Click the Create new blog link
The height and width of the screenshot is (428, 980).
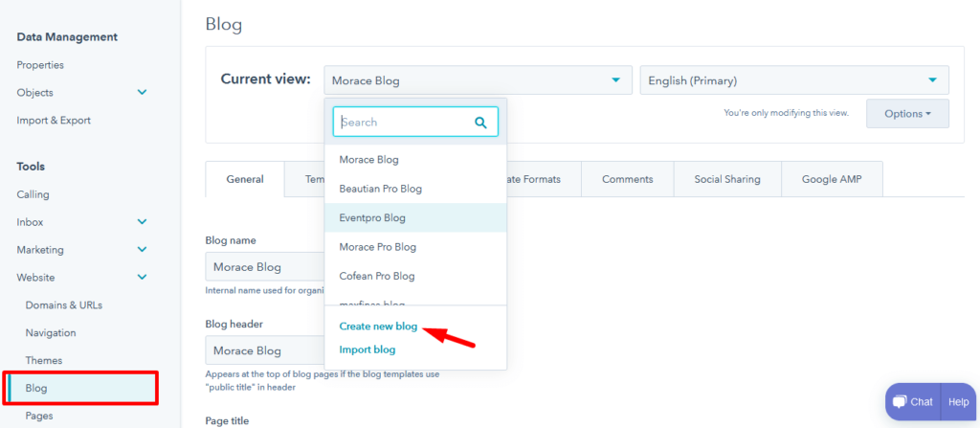378,327
